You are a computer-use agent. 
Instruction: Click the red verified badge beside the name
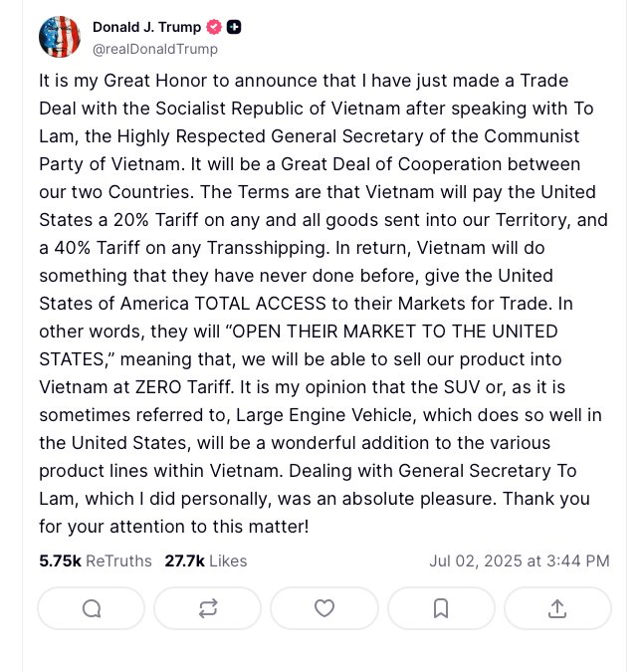click(x=213, y=27)
